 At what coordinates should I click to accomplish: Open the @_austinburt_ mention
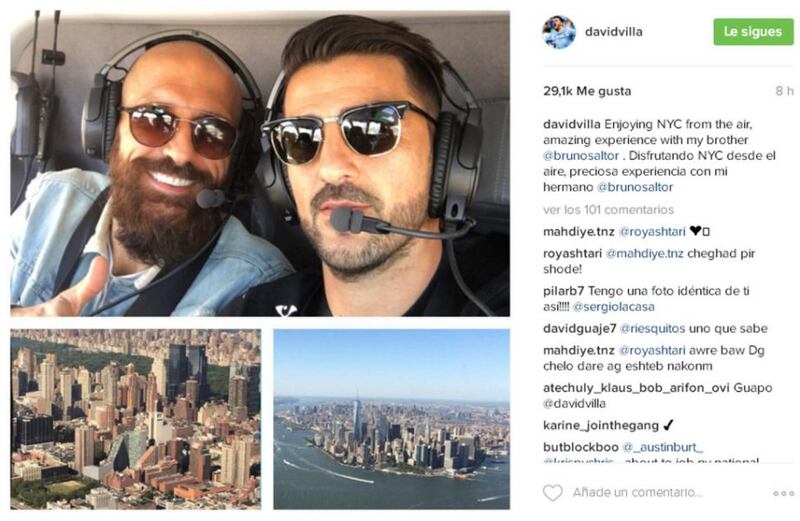pos(662,447)
